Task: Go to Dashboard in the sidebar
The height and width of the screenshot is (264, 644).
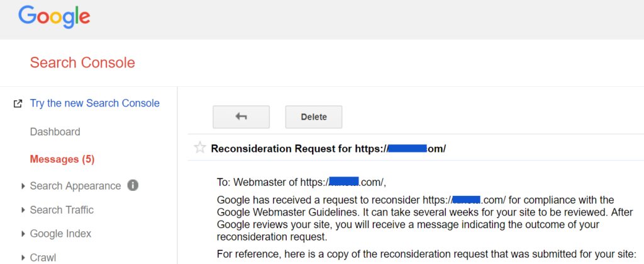Action: tap(55, 132)
